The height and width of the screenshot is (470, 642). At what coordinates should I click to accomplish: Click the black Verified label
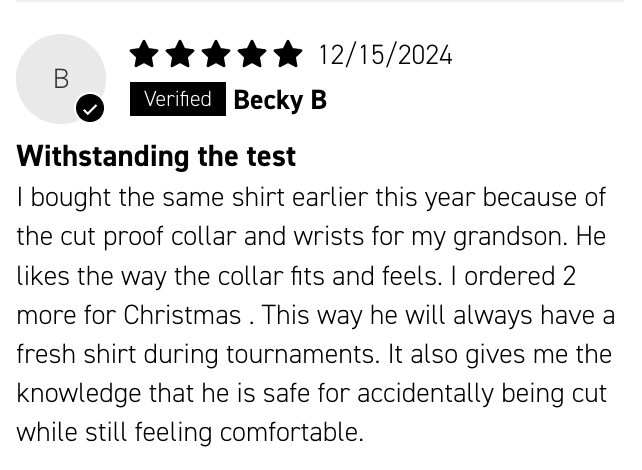click(x=178, y=99)
